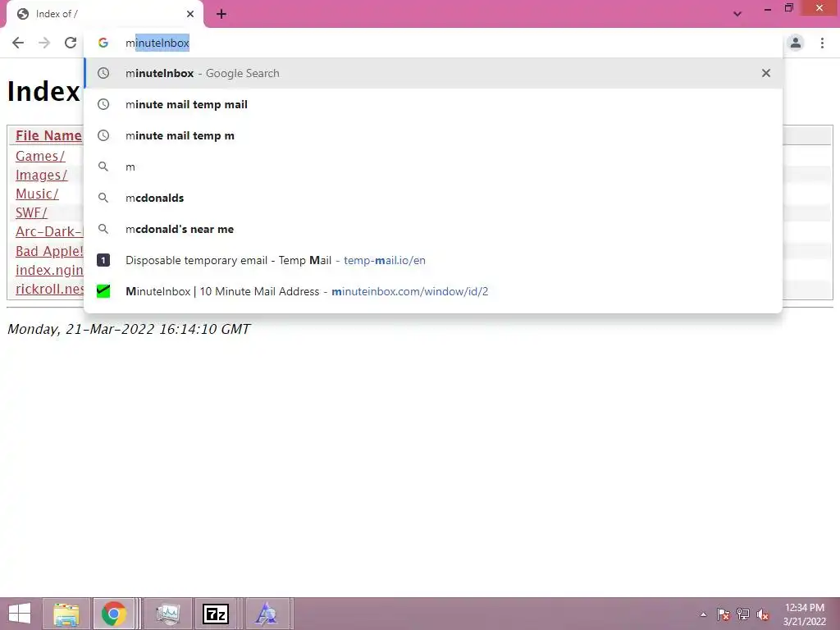Screen dimensions: 840x630
Task: Open the Bad Apple! file link
Action: [x=49, y=251]
